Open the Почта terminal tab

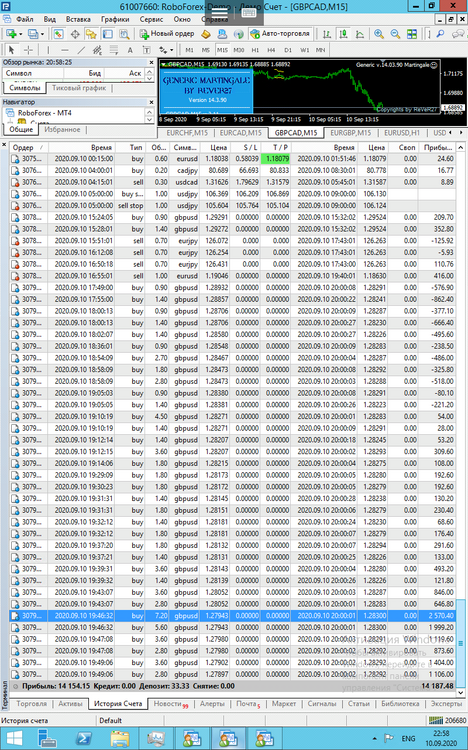click(248, 704)
